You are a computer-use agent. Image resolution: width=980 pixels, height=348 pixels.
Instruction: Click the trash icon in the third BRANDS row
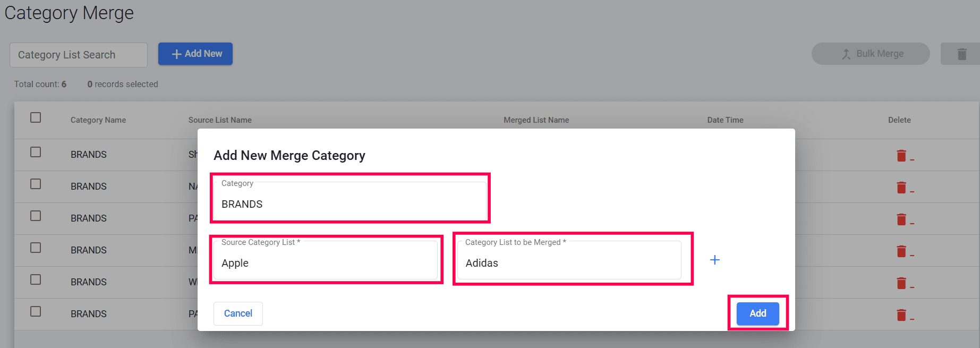(901, 219)
